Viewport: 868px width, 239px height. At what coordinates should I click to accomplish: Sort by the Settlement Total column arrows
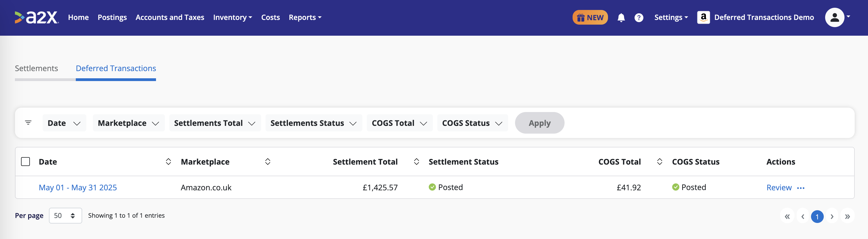[417, 162]
